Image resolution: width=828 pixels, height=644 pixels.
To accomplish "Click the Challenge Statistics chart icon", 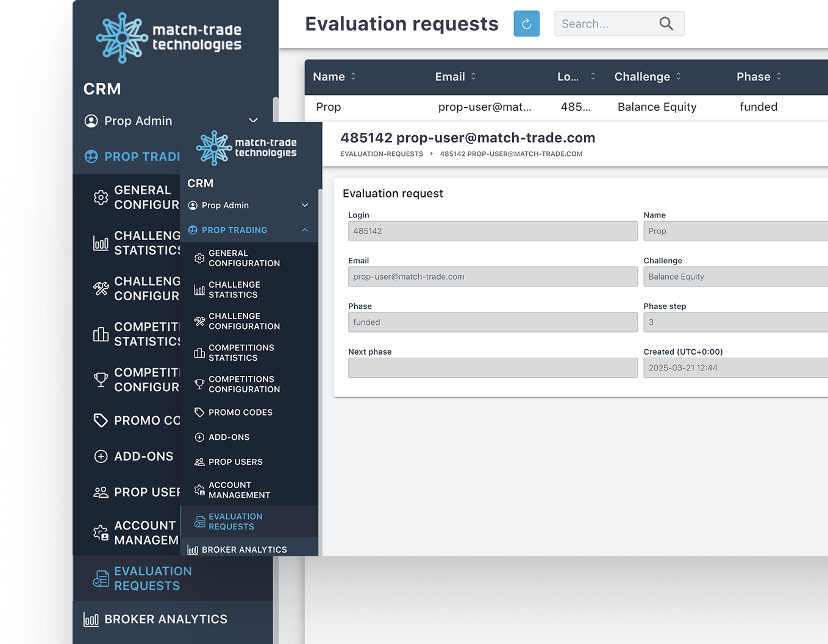I will (x=199, y=290).
